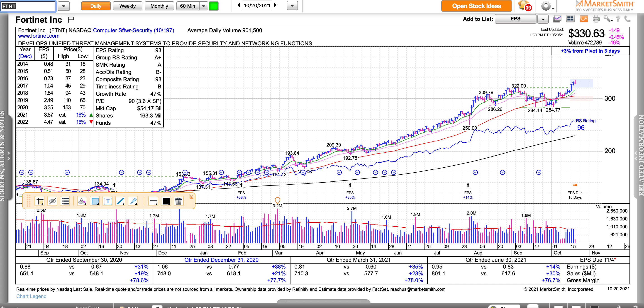
Task: Select the 60 Min intraday period
Action: click(x=188, y=6)
